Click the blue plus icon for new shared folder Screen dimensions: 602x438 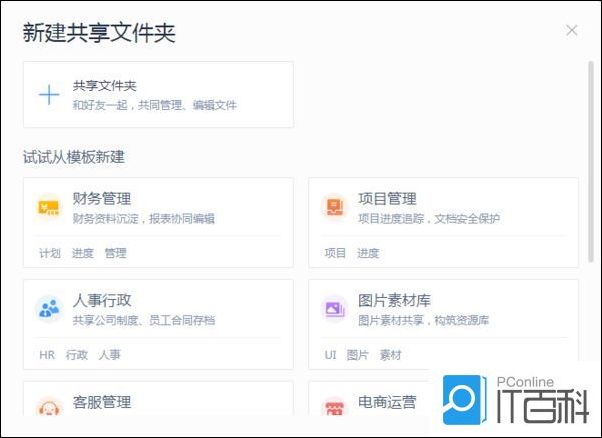click(x=49, y=95)
